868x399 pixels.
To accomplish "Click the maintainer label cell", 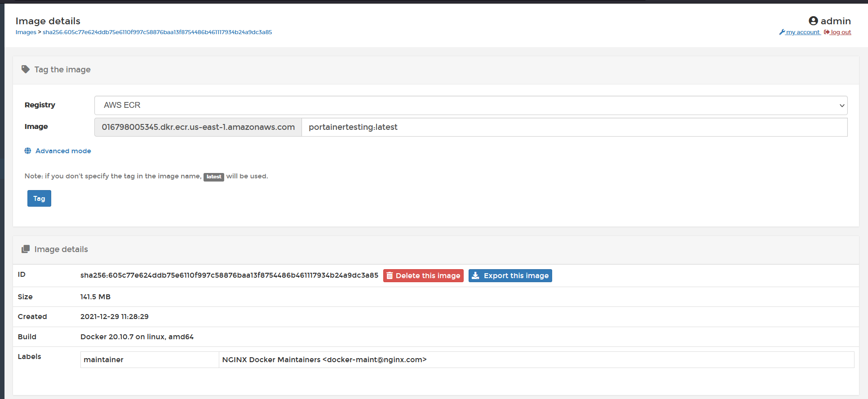I will point(150,360).
